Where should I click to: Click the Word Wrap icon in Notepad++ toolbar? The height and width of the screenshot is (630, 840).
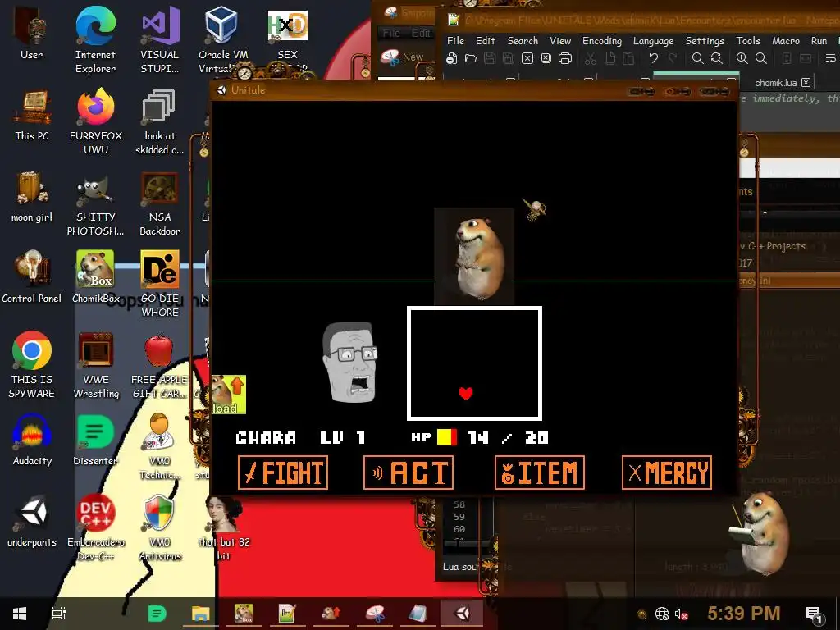[830, 58]
